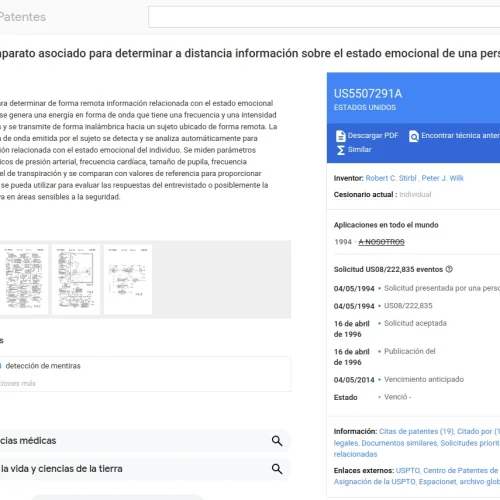
Task: Open the relacionadas link
Action: [x=355, y=454]
